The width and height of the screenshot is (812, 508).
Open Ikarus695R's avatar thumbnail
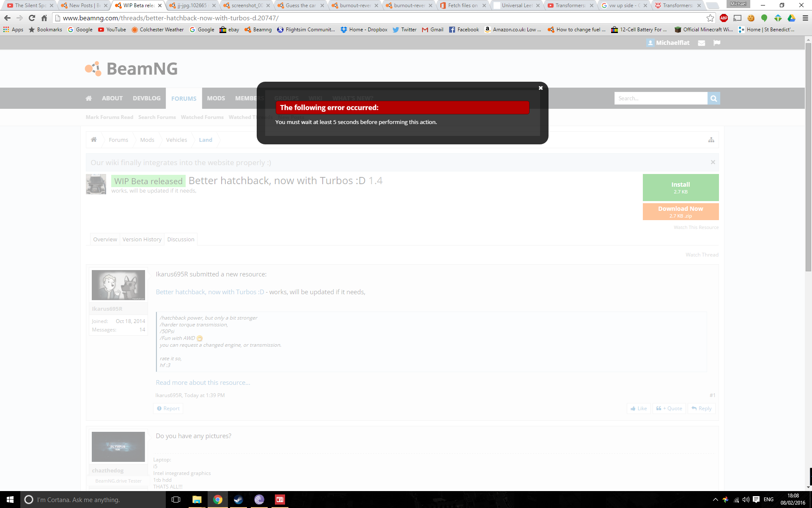point(118,285)
